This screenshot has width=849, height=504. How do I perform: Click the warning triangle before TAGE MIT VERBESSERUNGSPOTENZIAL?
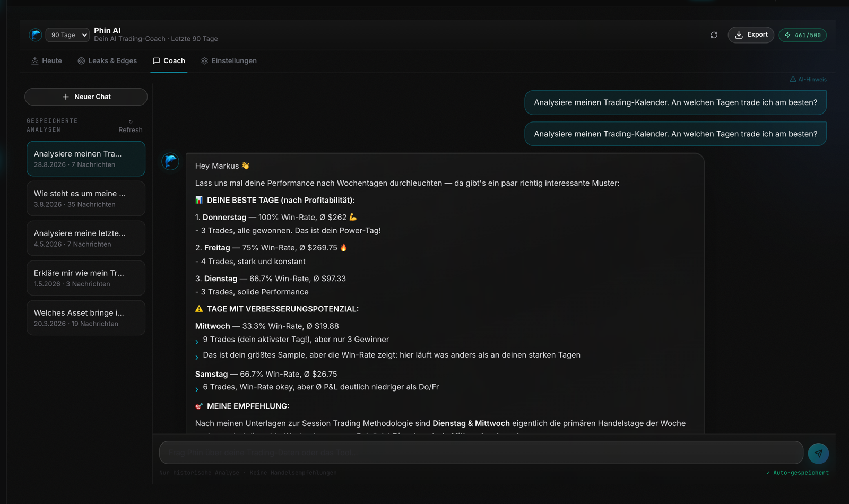point(199,309)
